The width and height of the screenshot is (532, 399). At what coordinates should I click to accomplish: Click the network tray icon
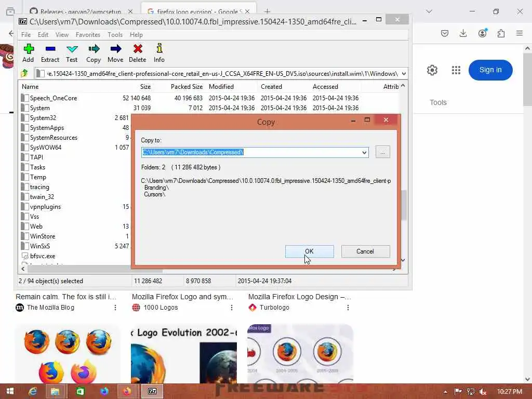[471, 392]
